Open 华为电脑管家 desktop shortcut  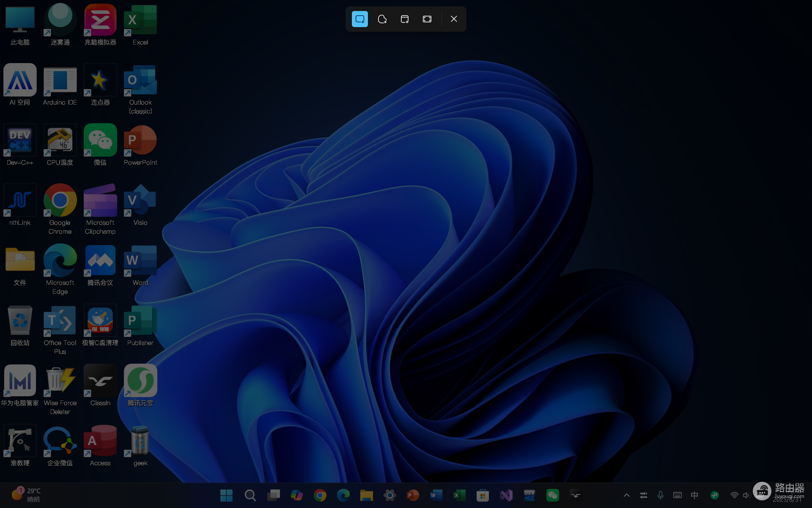[20, 385]
